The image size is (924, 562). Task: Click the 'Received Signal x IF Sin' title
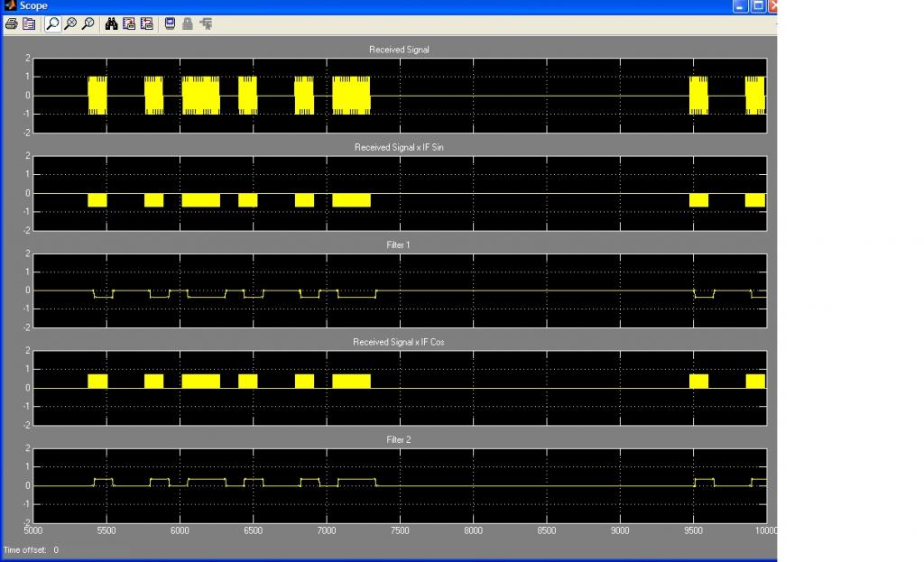point(399,147)
